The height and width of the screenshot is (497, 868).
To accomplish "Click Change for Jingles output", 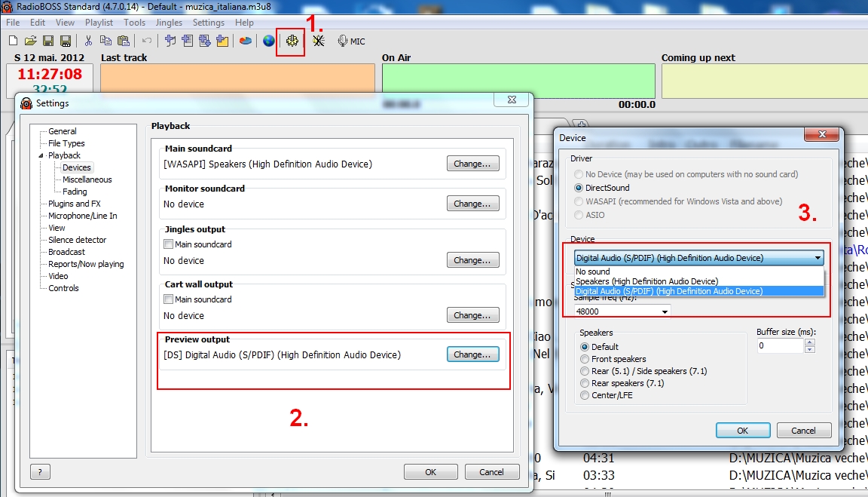I will point(472,260).
